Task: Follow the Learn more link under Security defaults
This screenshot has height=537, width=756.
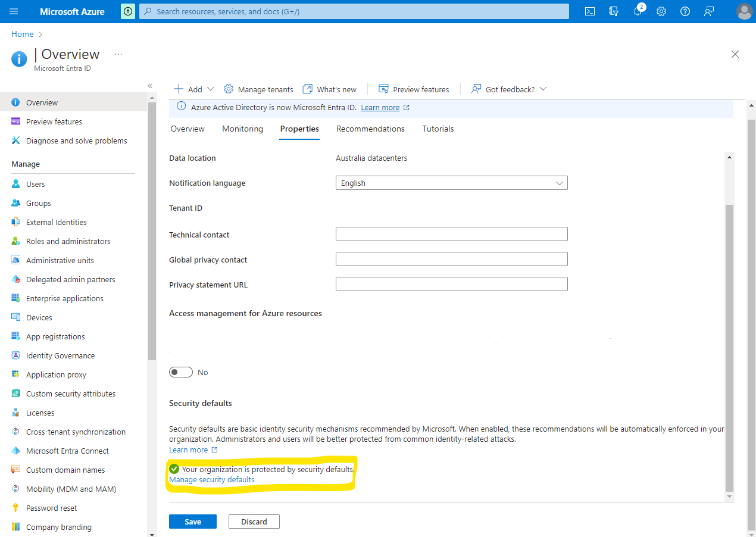Action: point(193,449)
